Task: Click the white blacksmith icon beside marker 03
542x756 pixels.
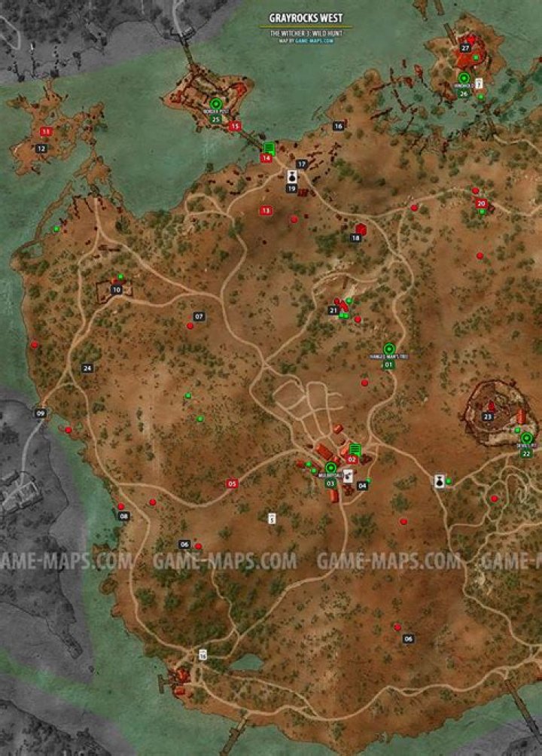Action: point(348,477)
